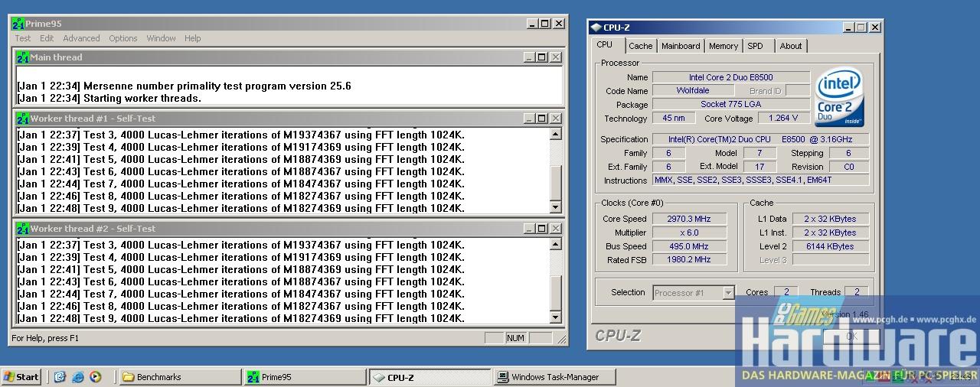Switch to CPU-Z taskbar button
Image resolution: width=980 pixels, height=387 pixels.
[x=430, y=376]
